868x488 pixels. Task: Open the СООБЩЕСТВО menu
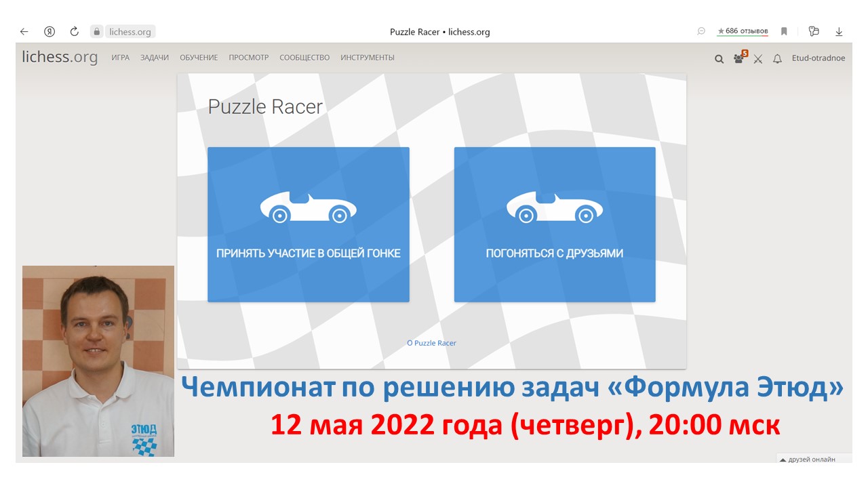304,58
